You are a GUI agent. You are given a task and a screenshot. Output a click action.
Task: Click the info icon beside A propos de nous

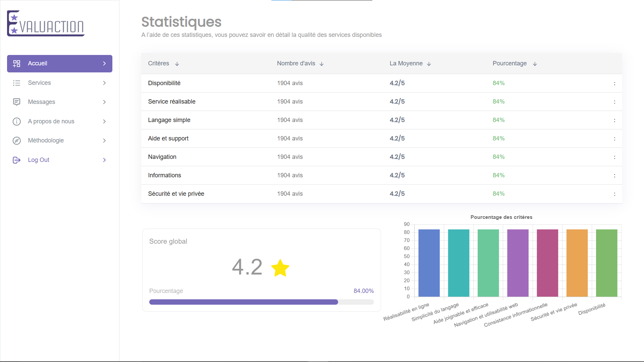point(16,121)
